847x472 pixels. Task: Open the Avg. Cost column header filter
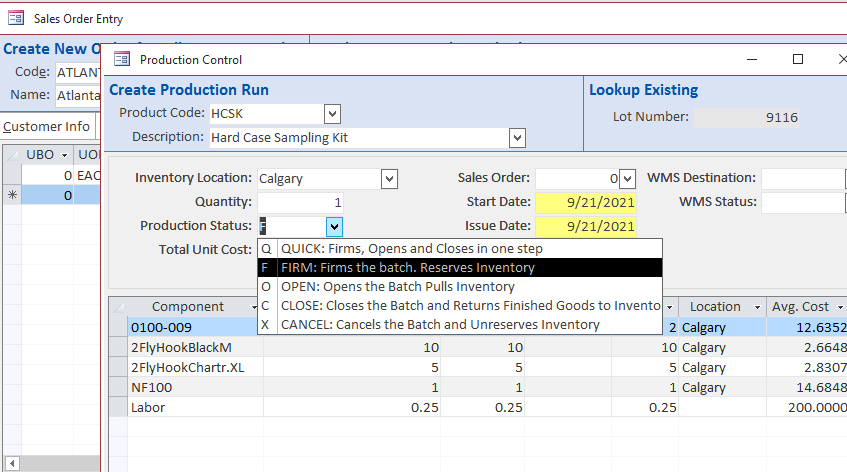838,307
